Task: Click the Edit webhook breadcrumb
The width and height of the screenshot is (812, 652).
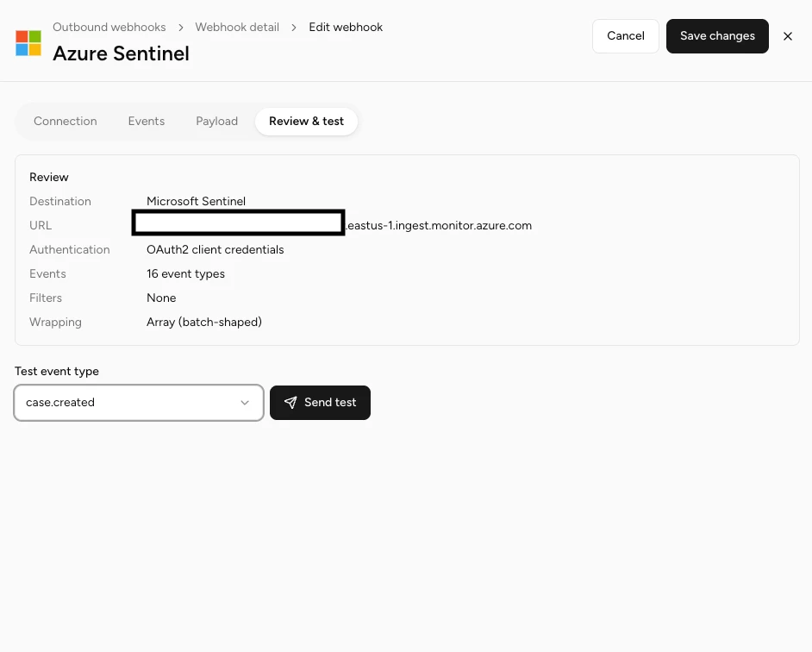Action: (x=346, y=28)
